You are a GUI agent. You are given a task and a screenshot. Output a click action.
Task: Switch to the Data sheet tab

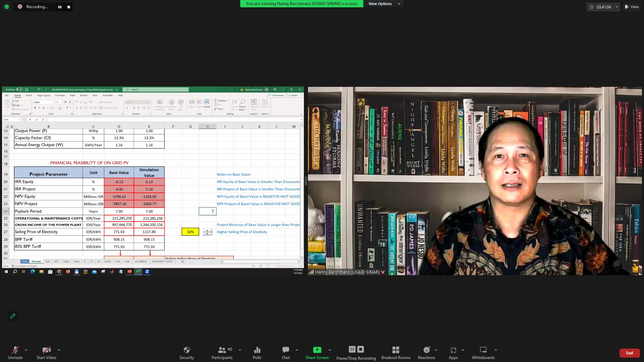(25, 261)
